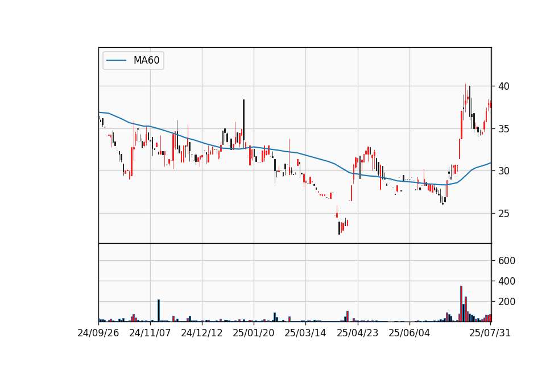This screenshot has height=392, width=546.
Task: Click the blue MA60 legend line sample
Action: tap(116, 60)
